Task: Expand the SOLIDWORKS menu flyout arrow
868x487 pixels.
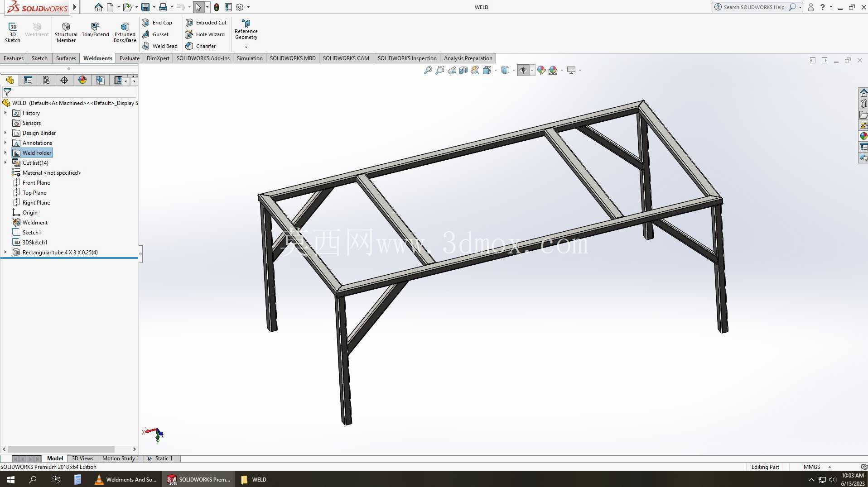Action: pyautogui.click(x=75, y=7)
